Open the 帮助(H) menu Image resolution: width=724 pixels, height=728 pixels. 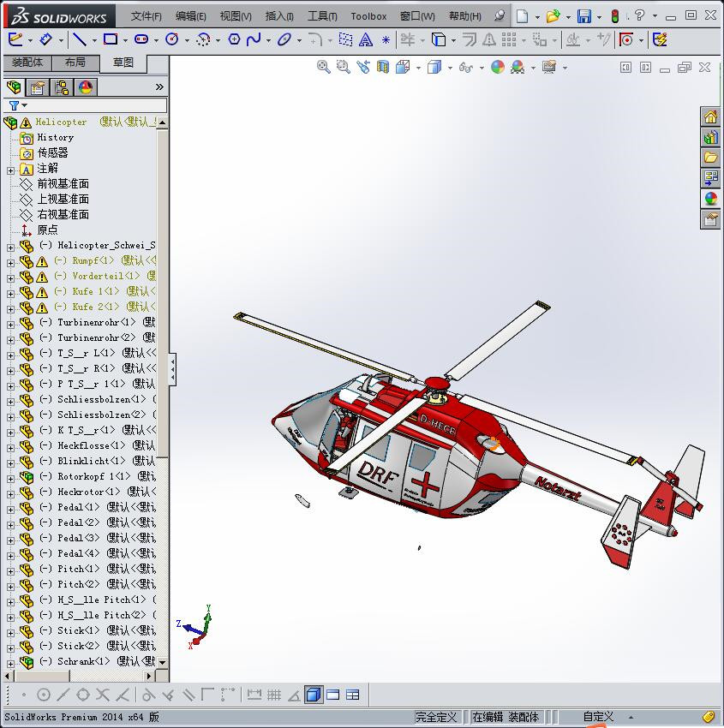pos(465,16)
